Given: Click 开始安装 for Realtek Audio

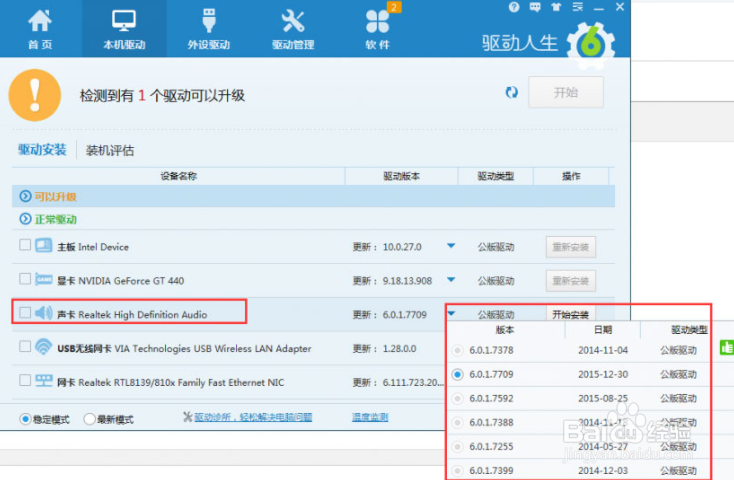Looking at the screenshot, I should tap(571, 313).
